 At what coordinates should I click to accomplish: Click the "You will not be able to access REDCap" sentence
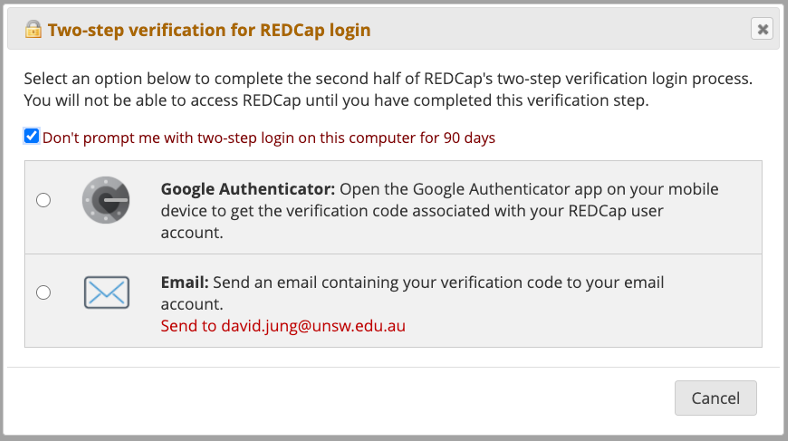(x=336, y=100)
